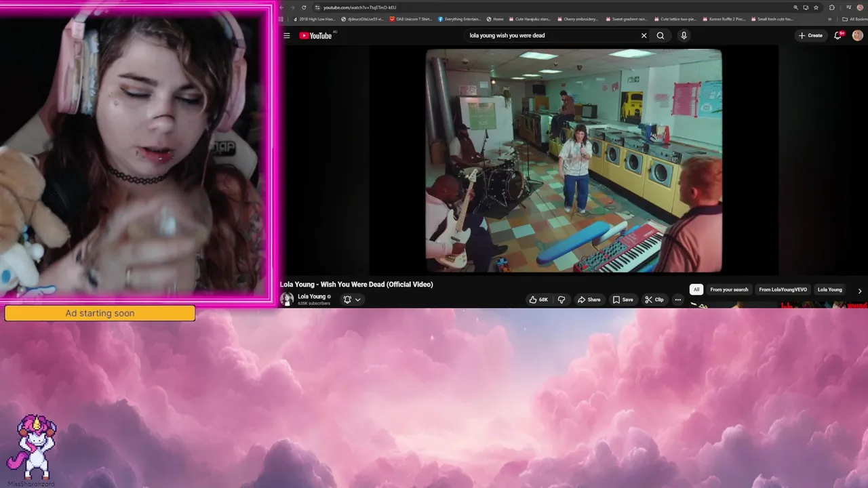Image resolution: width=868 pixels, height=488 pixels.
Task: Select the Lola Young filter chip
Action: point(830,289)
